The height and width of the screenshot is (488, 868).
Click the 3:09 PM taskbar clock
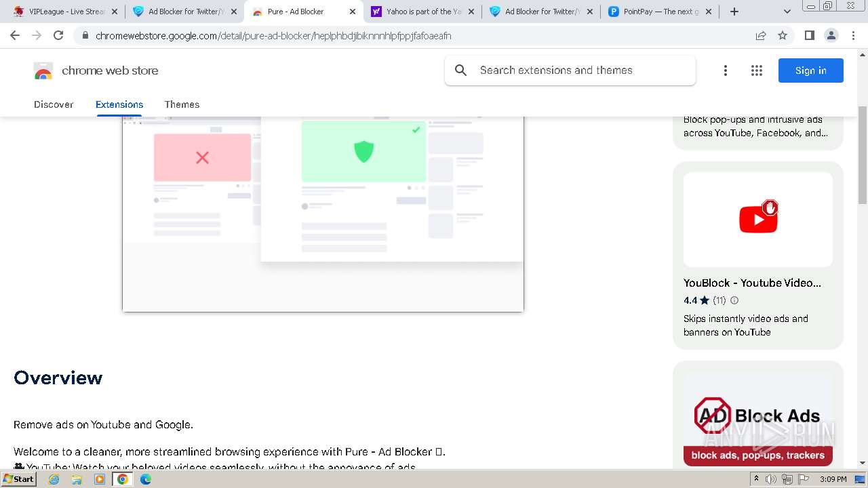[833, 479]
